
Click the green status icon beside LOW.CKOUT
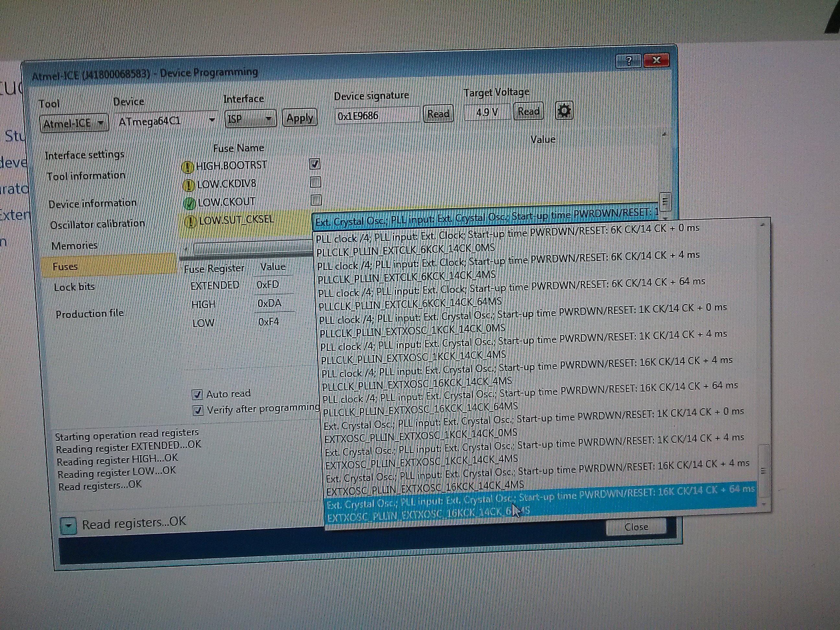pos(190,204)
